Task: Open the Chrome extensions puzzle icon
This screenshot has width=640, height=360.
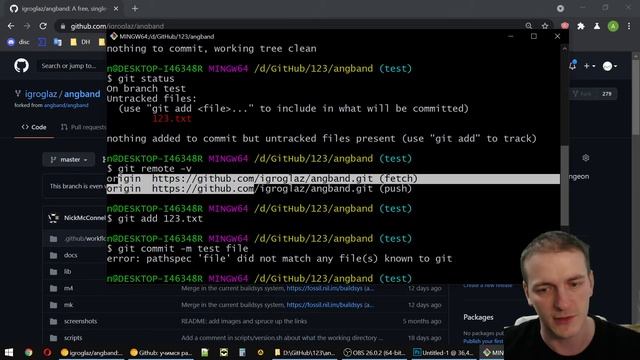Action: pyautogui.click(x=580, y=26)
